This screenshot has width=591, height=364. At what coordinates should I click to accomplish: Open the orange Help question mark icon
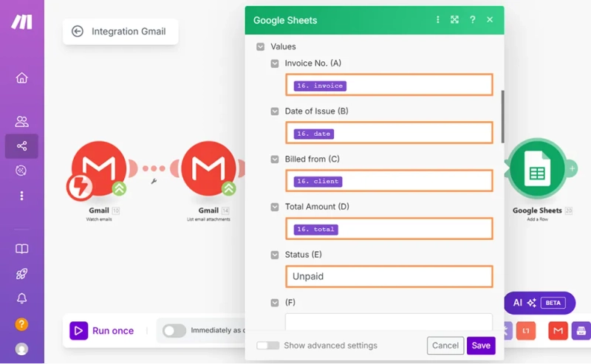[x=21, y=324]
